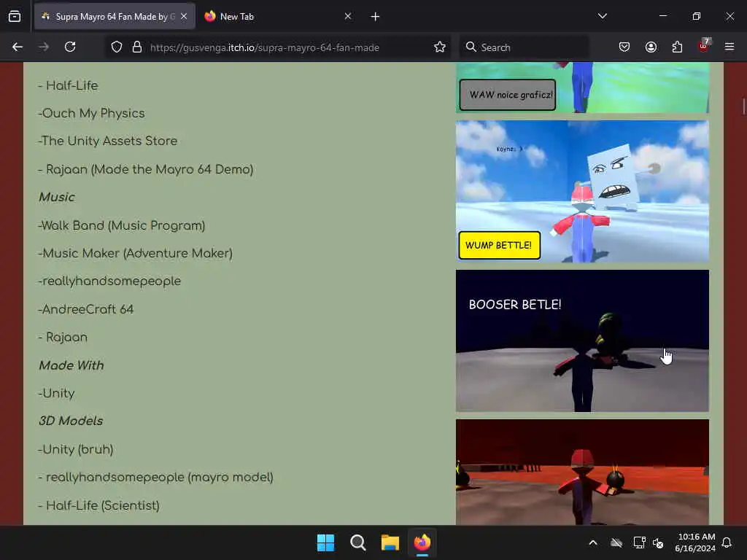
Task: Open the network status tray icon
Action: [639, 542]
